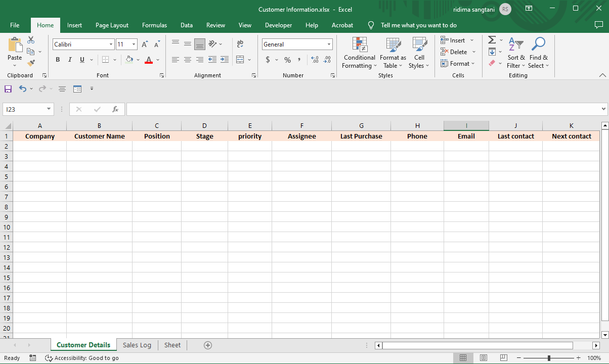Viewport: 609px width, 364px height.
Task: Open Conditional Formatting options
Action: 359,53
